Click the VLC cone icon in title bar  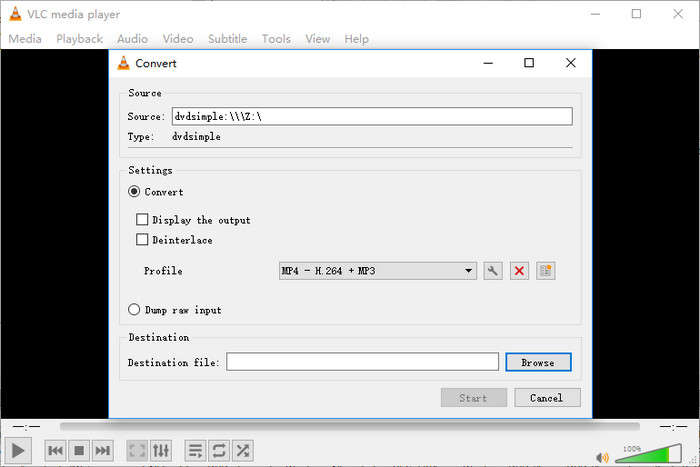click(x=15, y=14)
